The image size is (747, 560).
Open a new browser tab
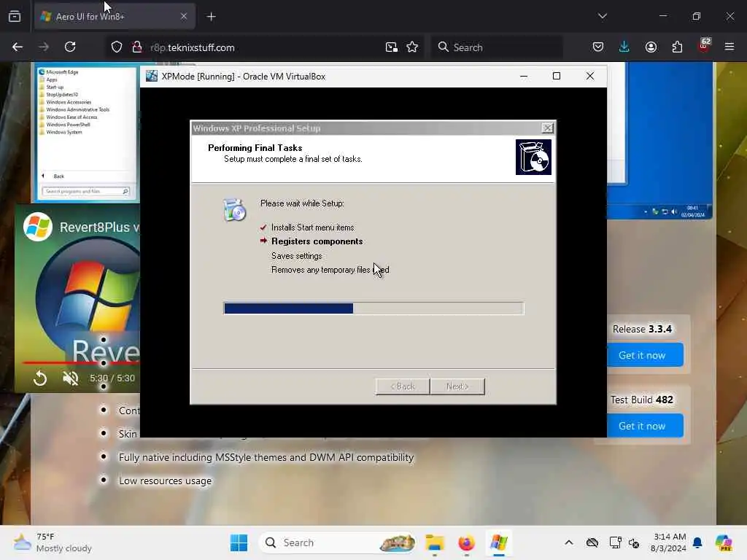211,17
